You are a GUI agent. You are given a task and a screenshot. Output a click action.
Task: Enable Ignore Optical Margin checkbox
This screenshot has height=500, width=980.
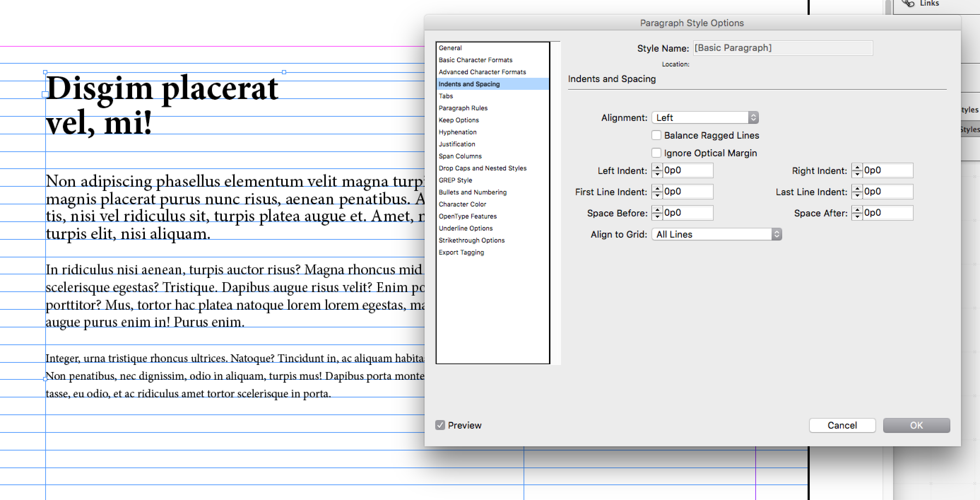click(656, 153)
